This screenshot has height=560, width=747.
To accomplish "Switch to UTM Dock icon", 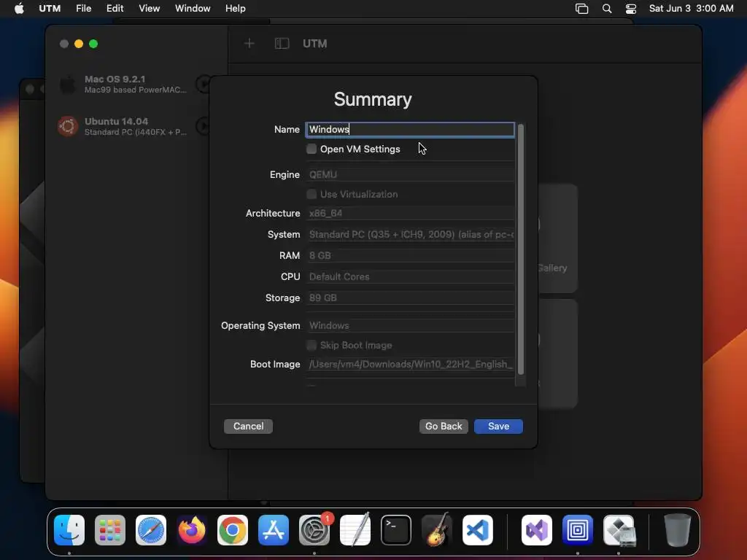I will click(578, 529).
